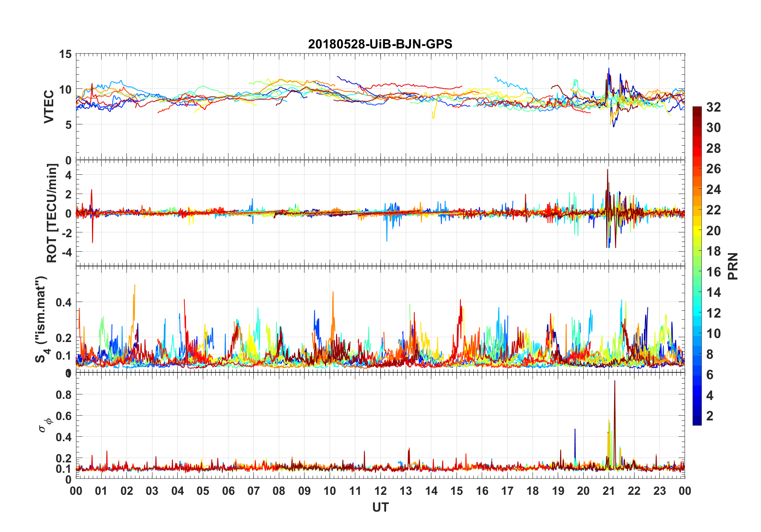Click x-axis hour tick 01
Viewport: 761px width, 532px height.
click(x=101, y=491)
